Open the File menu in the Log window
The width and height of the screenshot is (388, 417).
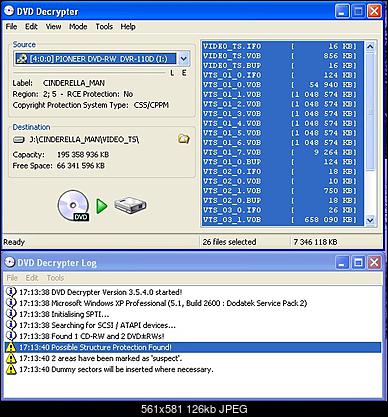12,278
